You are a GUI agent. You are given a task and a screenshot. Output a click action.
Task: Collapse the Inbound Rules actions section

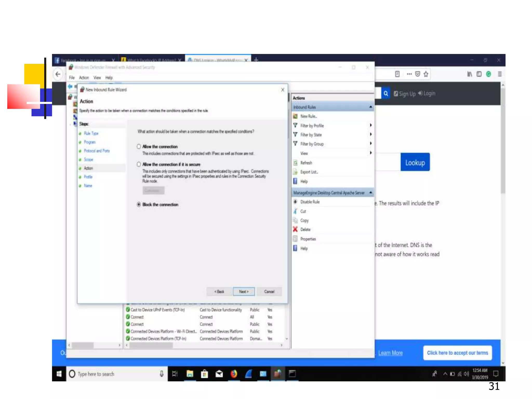tap(370, 107)
